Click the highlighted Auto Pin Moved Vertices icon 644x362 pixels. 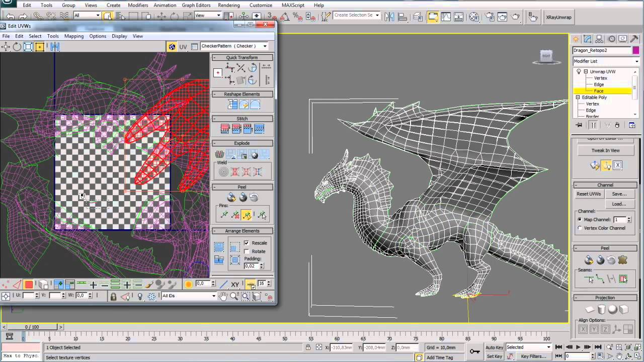click(247, 215)
